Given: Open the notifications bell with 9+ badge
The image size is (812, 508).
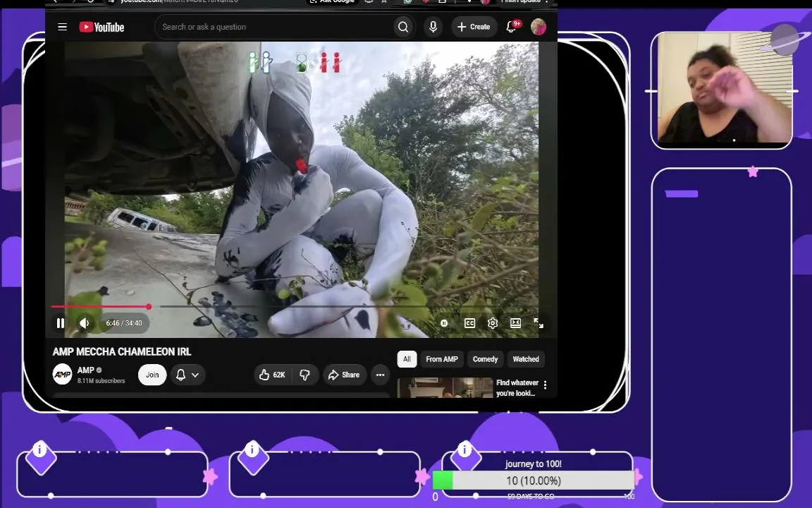Looking at the screenshot, I should pos(512,27).
